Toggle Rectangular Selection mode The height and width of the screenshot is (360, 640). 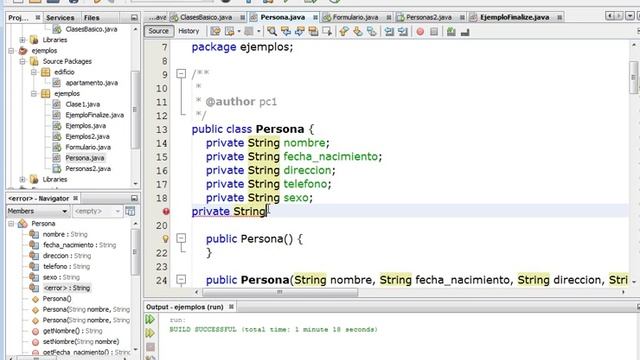[327, 31]
